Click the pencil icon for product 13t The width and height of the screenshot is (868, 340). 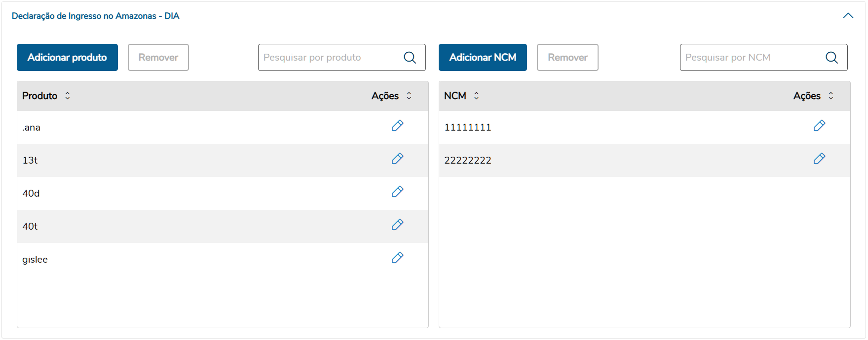(x=397, y=159)
